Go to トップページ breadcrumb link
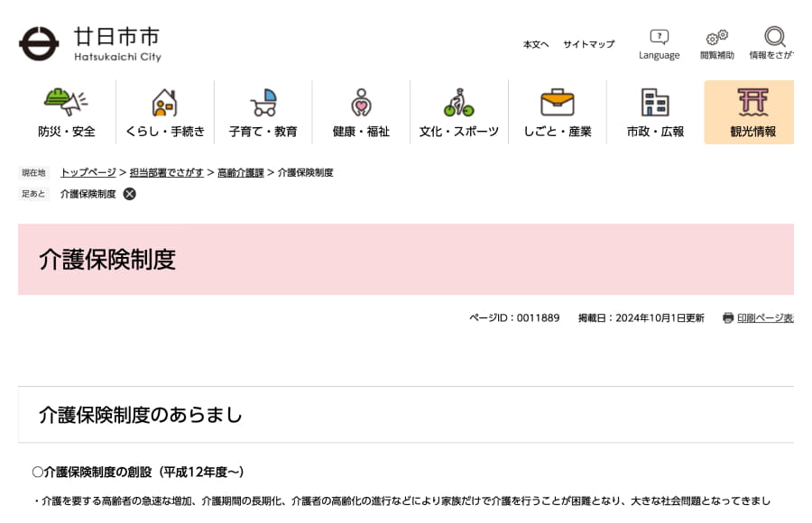The height and width of the screenshot is (523, 812). [88, 172]
